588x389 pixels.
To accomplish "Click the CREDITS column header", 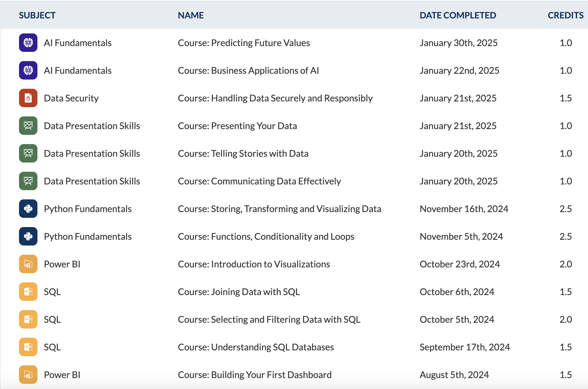I will tap(565, 15).
